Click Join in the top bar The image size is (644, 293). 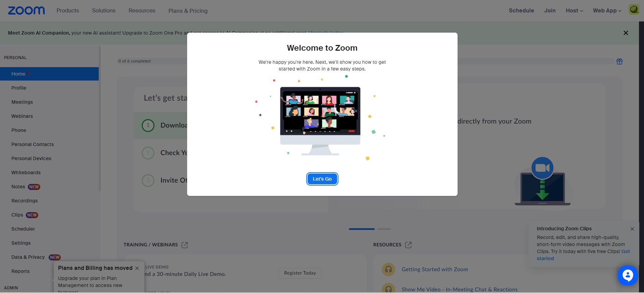click(550, 11)
